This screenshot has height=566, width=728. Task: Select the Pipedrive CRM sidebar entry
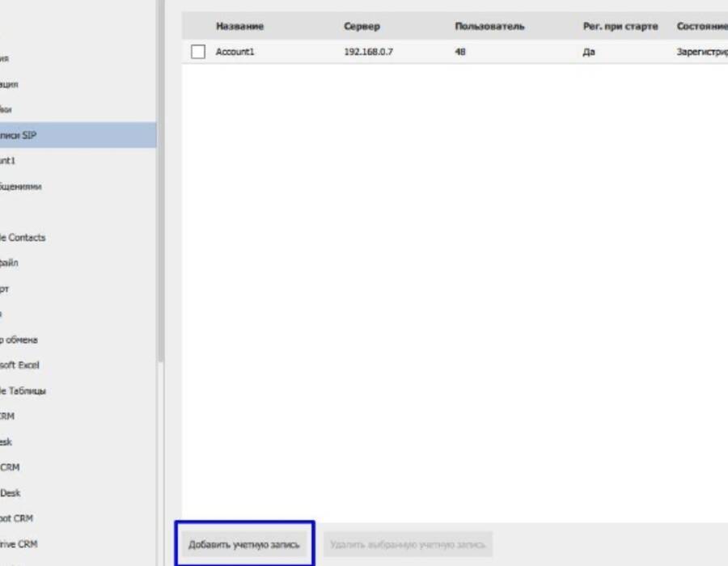coord(19,543)
